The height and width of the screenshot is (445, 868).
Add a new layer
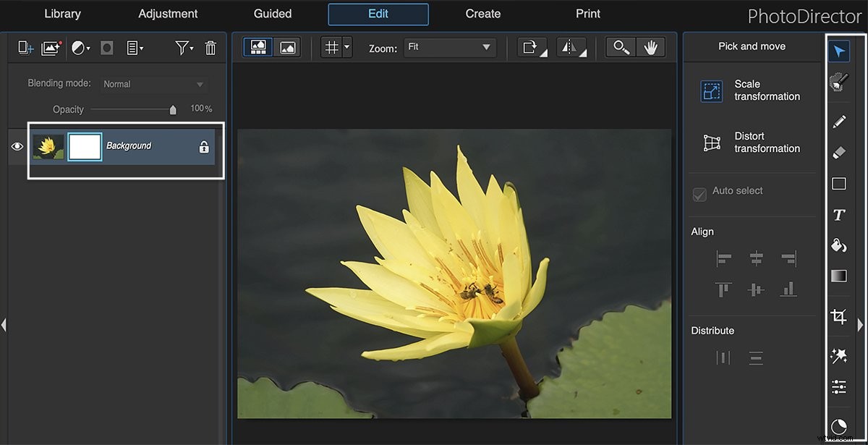pyautogui.click(x=25, y=47)
